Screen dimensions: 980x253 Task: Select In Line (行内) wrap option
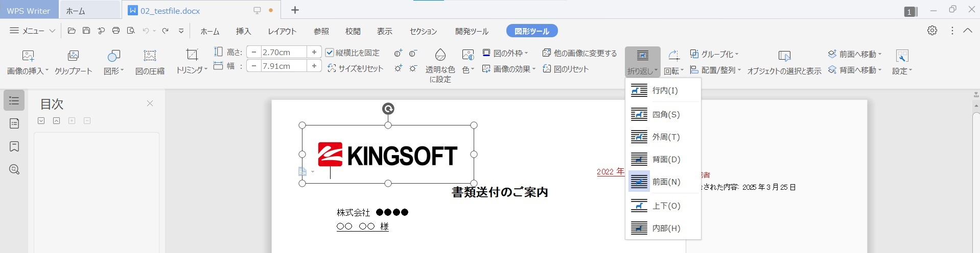(x=663, y=90)
